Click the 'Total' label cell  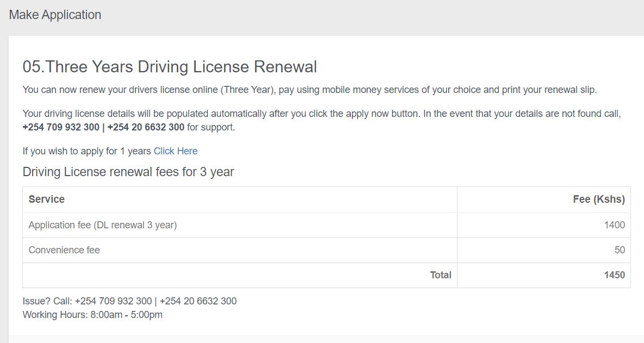tap(441, 275)
